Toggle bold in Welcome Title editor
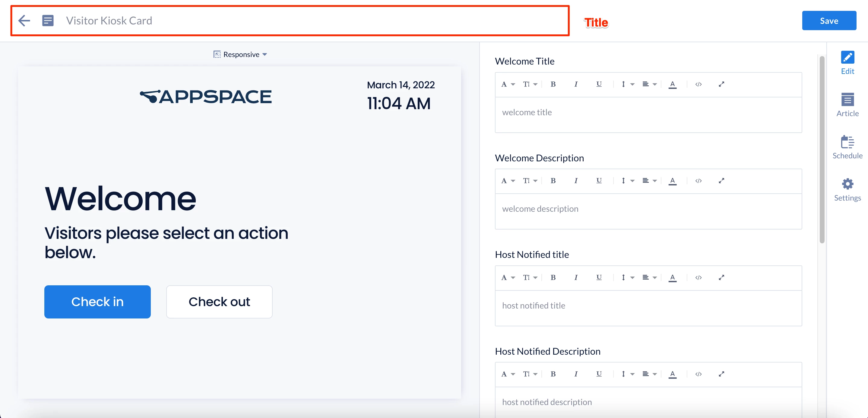 pyautogui.click(x=553, y=84)
